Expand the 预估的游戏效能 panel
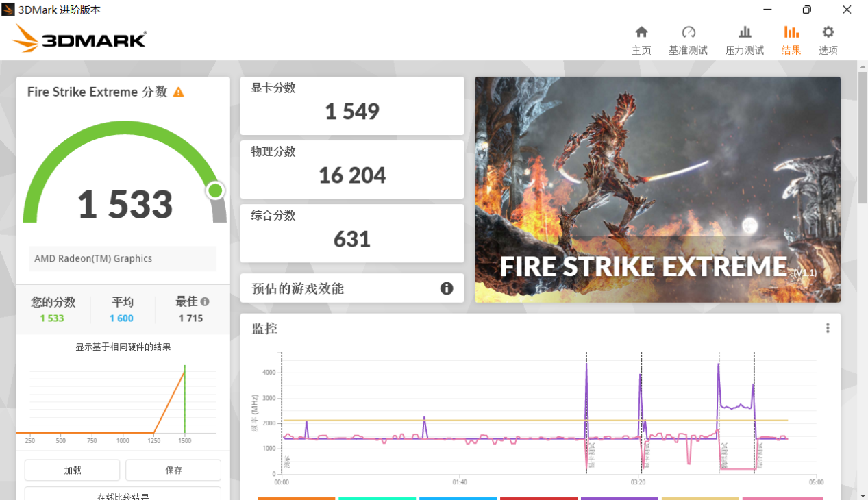This screenshot has width=868, height=500. click(352, 288)
